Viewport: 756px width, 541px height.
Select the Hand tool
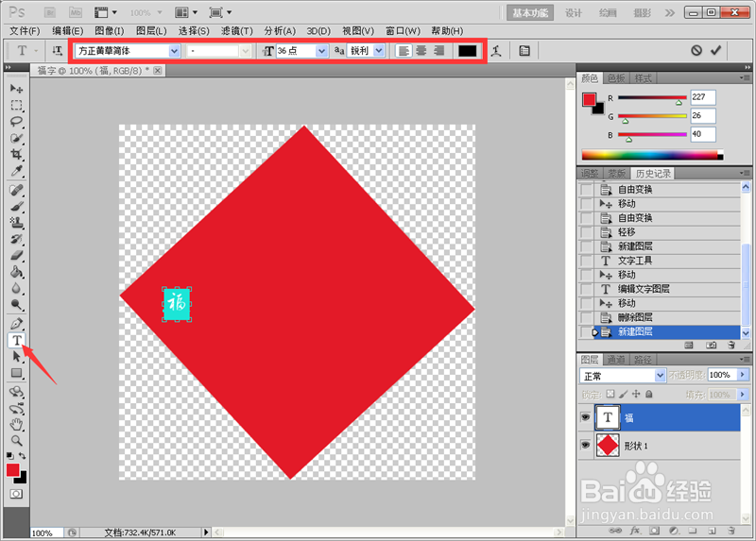16,425
